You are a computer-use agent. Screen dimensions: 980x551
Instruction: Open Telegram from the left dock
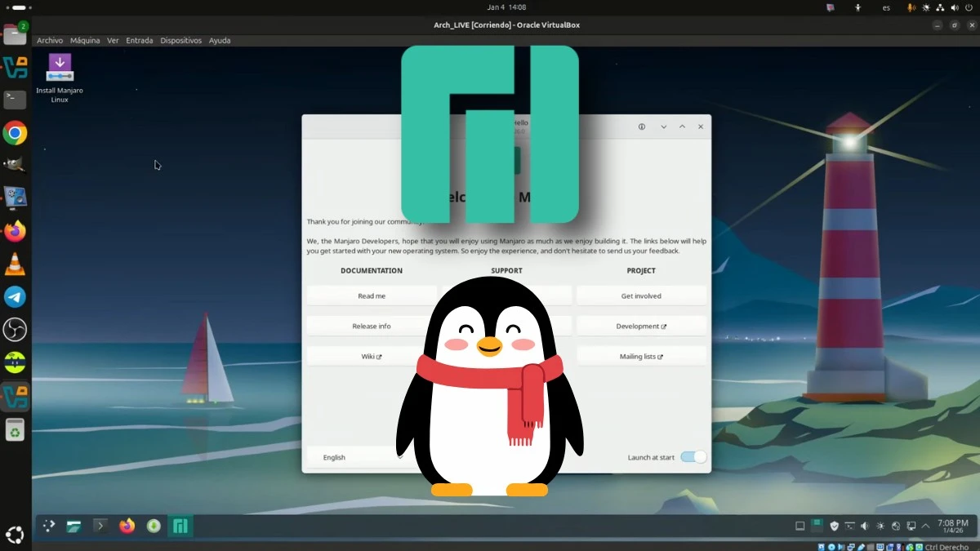click(x=15, y=296)
